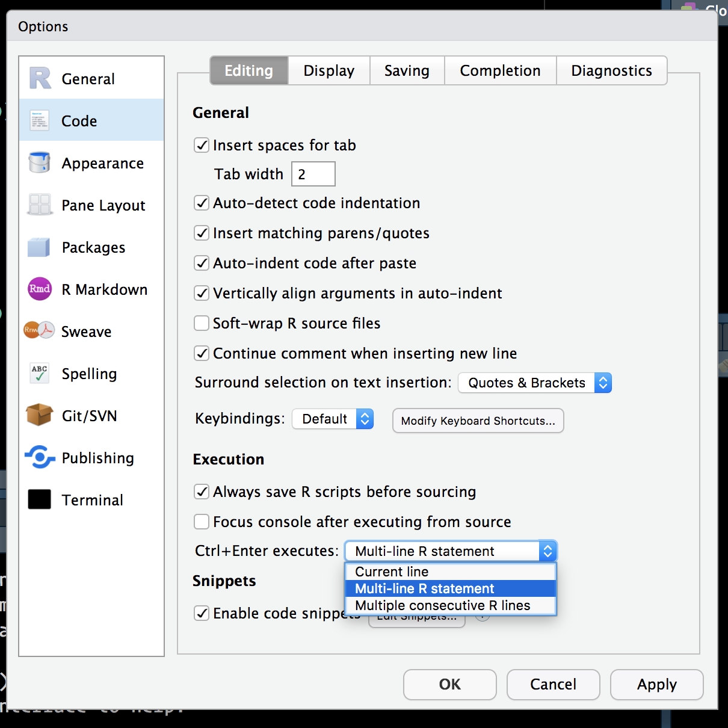The image size is (728, 728).
Task: Click the Terminal black square icon
Action: tap(40, 499)
